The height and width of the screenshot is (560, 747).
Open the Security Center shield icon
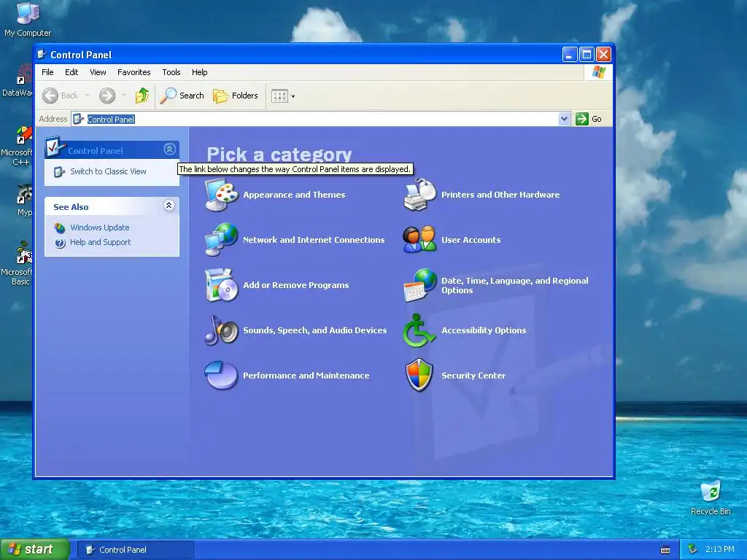[x=419, y=376]
